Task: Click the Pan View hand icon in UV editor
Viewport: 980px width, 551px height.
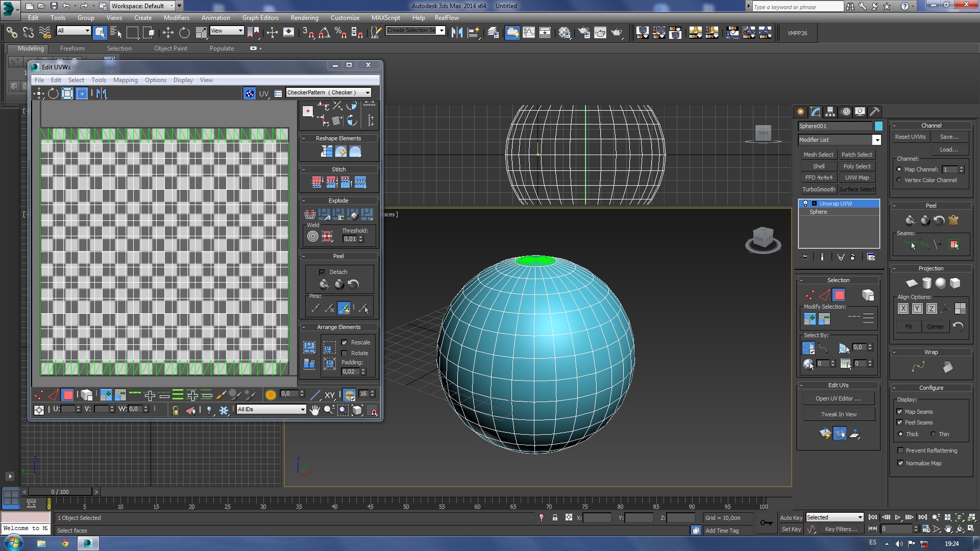Action: [x=314, y=410]
